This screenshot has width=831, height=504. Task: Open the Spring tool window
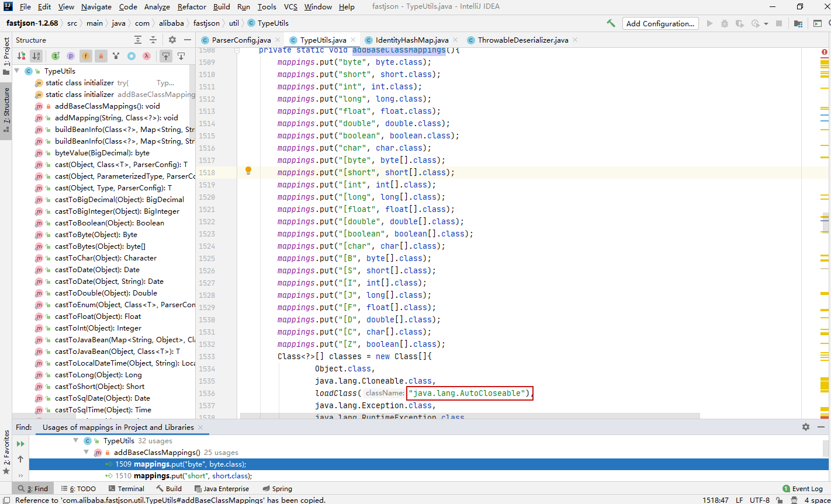pyautogui.click(x=278, y=489)
